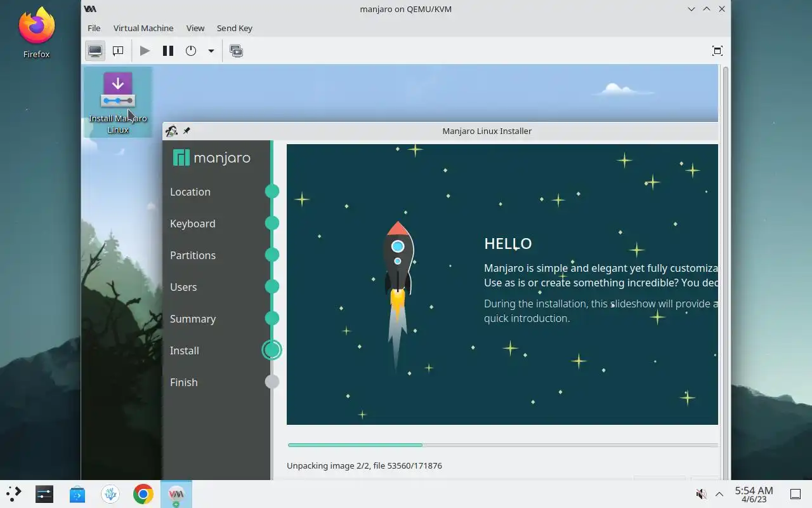Launch the coral icon app in taskbar
Viewport: 812px width, 508px height.
point(110,494)
